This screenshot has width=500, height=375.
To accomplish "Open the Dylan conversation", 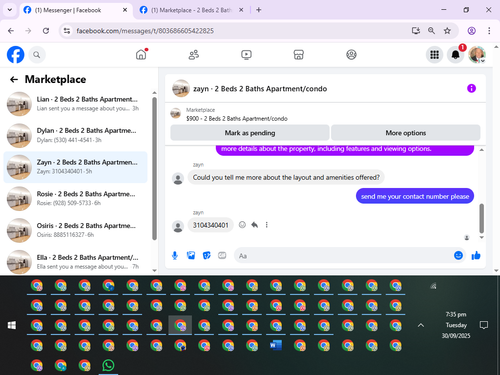I will coord(76,135).
